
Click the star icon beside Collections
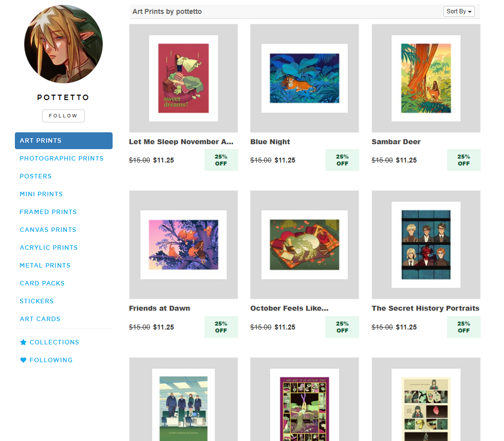point(23,342)
